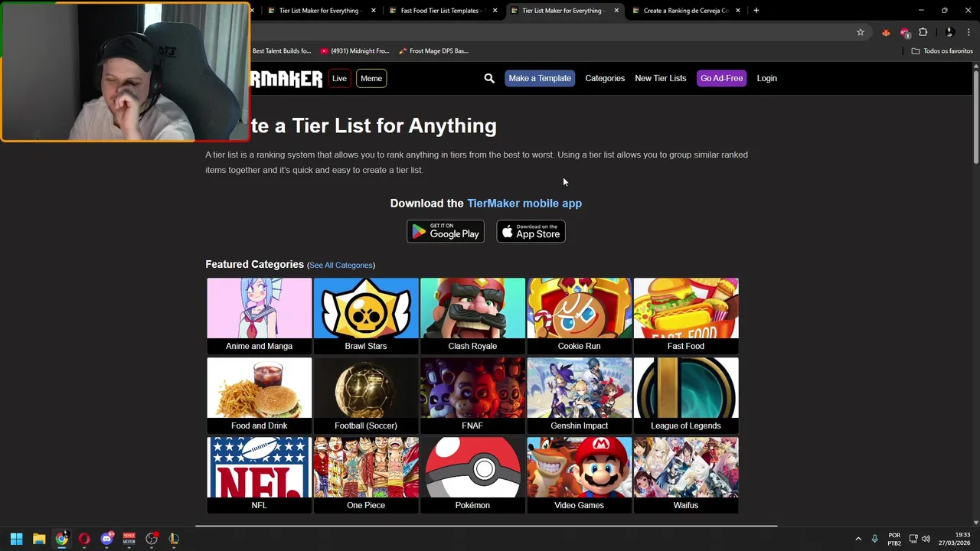This screenshot has height=551, width=980.
Task: Click the Meme button
Action: [x=371, y=78]
